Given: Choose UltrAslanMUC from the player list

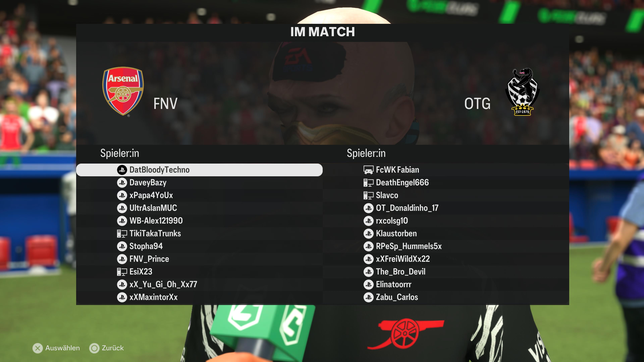Looking at the screenshot, I should coord(199,208).
